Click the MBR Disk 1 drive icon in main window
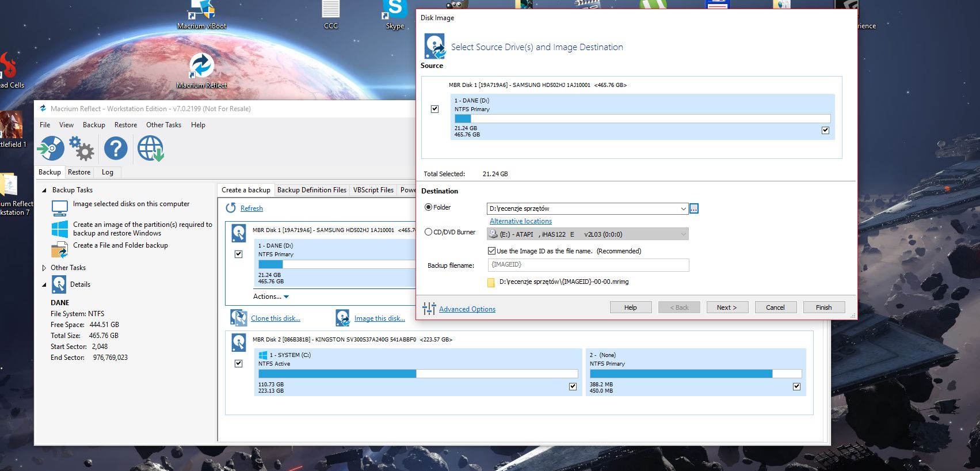Screen dimensions: 980x471 pos(239,233)
